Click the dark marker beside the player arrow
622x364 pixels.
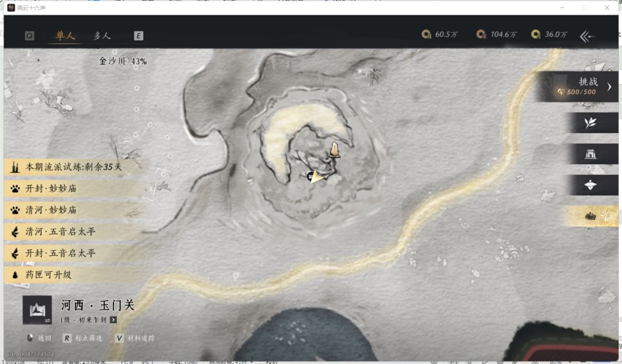click(310, 176)
